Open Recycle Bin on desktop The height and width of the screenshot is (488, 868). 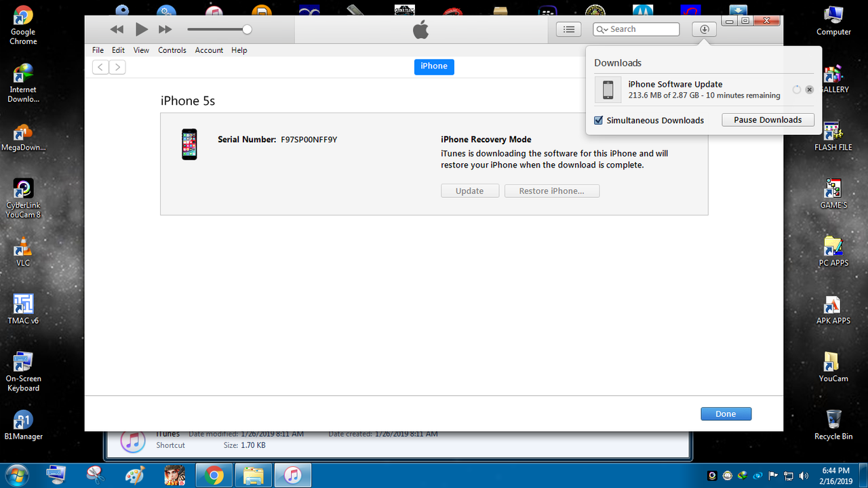tap(833, 425)
